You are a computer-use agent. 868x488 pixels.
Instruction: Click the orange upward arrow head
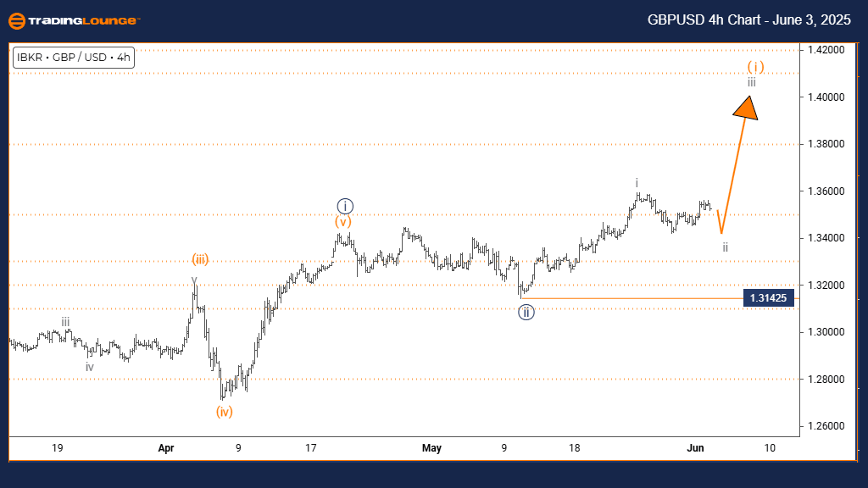tap(747, 108)
